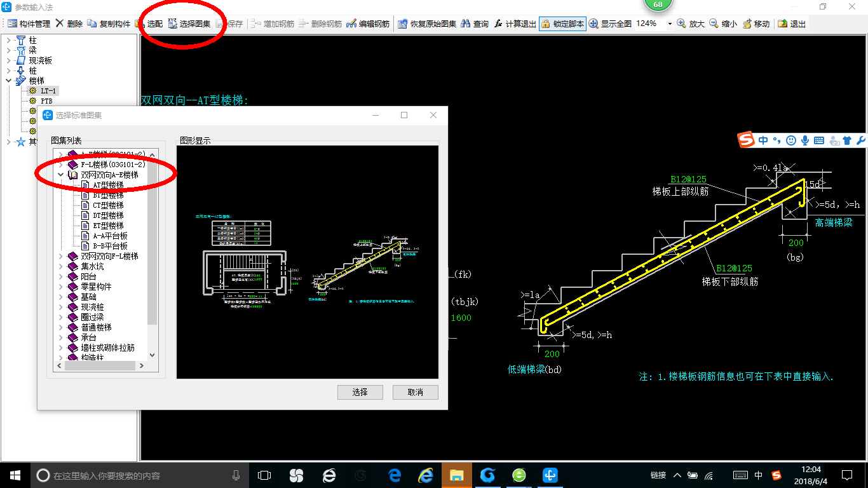Select 现浇桩 atlas book
This screenshot has height=488, width=868.
pyautogui.click(x=92, y=307)
